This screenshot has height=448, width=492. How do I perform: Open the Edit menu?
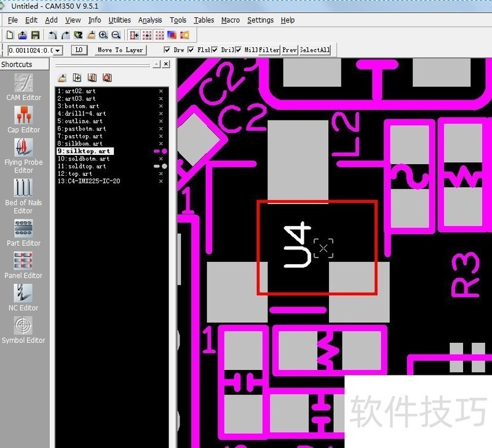(x=31, y=20)
